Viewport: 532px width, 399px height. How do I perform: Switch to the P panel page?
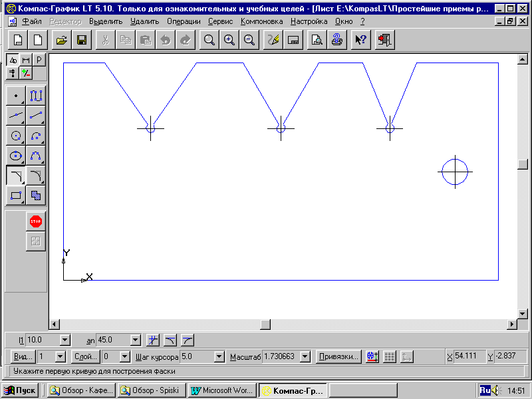pos(39,60)
